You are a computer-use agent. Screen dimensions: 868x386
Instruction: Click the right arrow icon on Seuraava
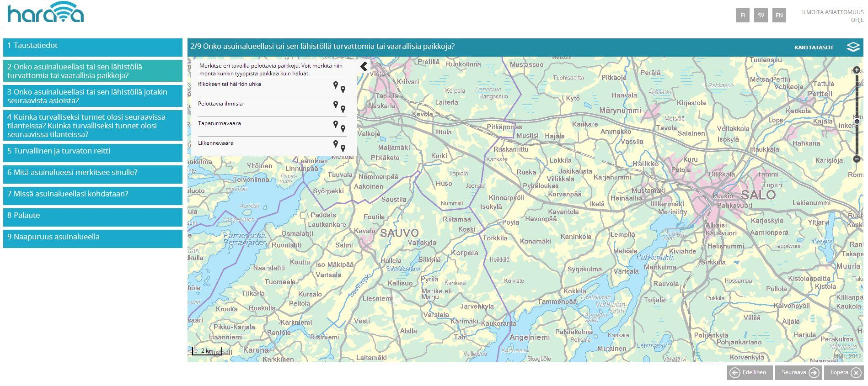tap(814, 373)
